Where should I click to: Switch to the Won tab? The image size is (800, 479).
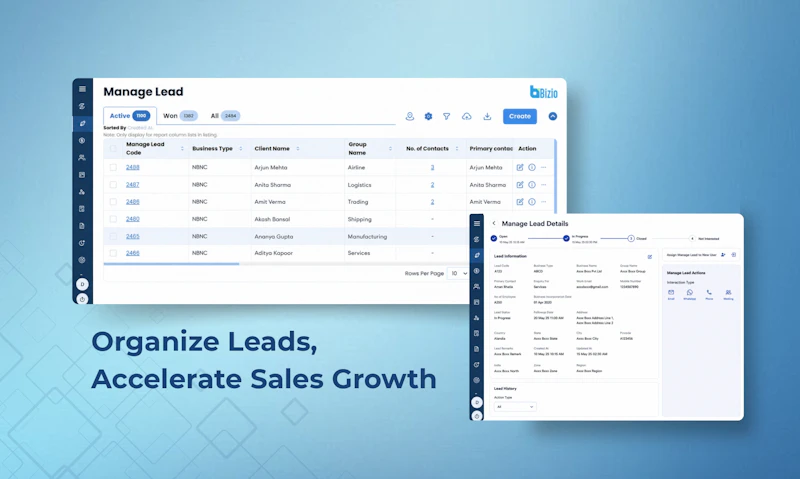pyautogui.click(x=180, y=116)
